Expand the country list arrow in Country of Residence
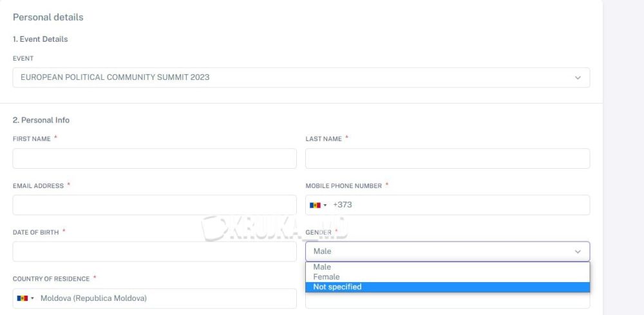Screen dimensions: 644x315 (x=32, y=299)
